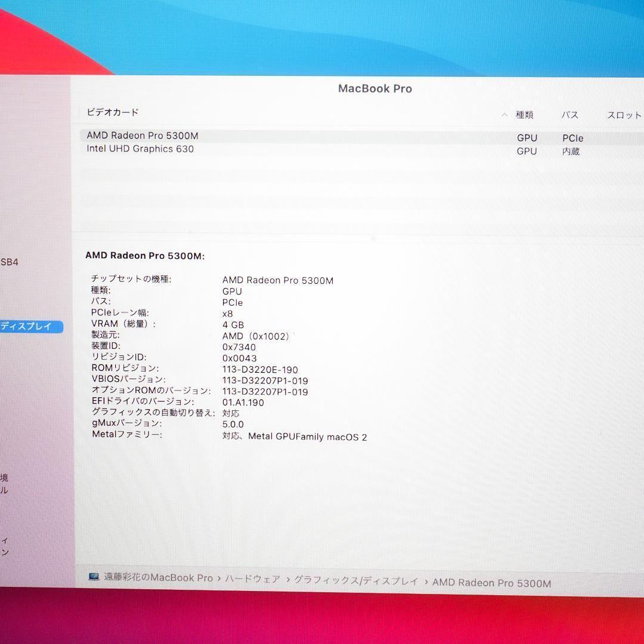Select the USB4 entry in the sidebar
644x644 pixels.
(x=10, y=262)
